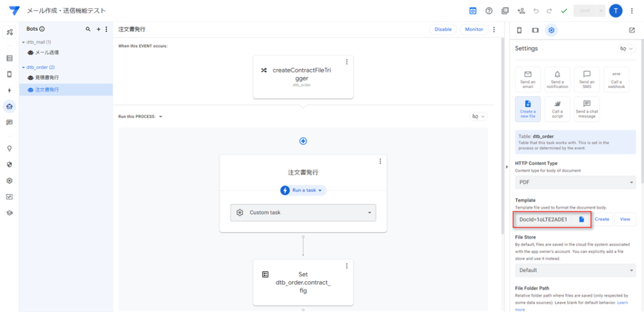Viewport: 644px width, 312px height.
Task: Open help question mark icon
Action: coord(489,11)
